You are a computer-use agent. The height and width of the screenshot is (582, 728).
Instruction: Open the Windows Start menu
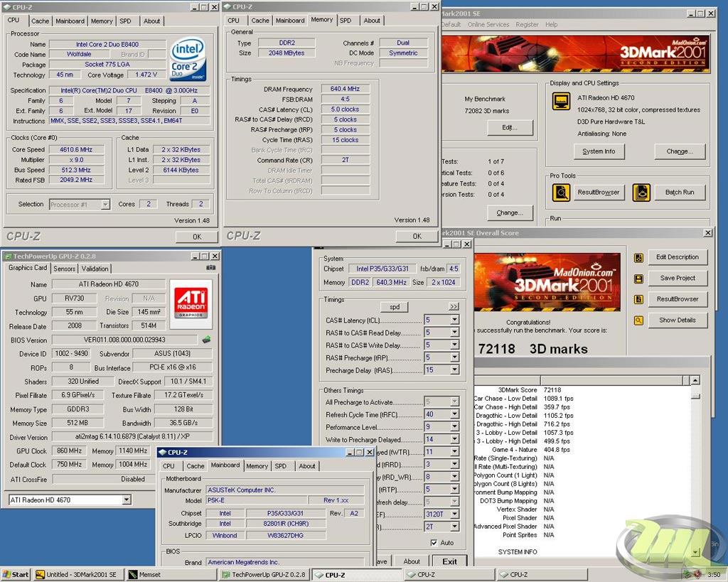[16, 574]
